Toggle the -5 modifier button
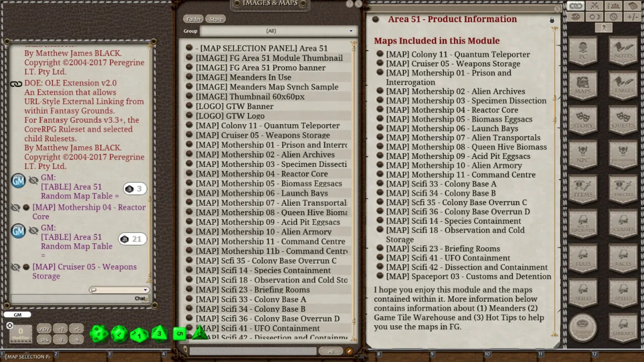The height and width of the screenshot is (362, 644). (x=76, y=339)
